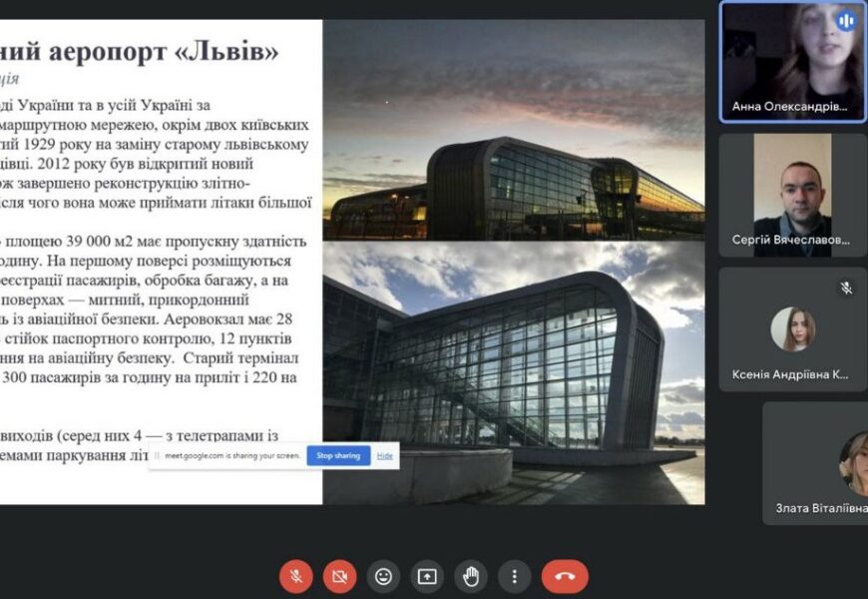Image resolution: width=868 pixels, height=599 pixels.
Task: Raise your hand in the meeting
Action: pos(471,576)
